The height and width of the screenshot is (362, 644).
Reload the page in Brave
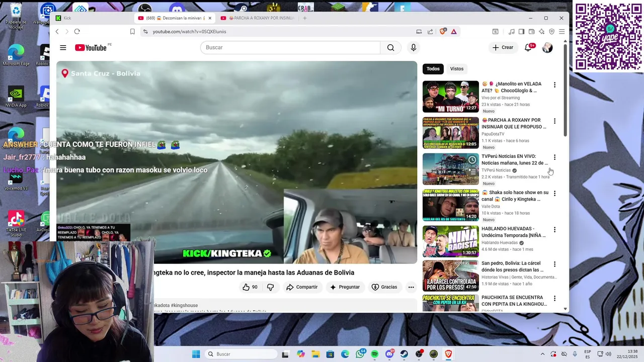click(77, 32)
